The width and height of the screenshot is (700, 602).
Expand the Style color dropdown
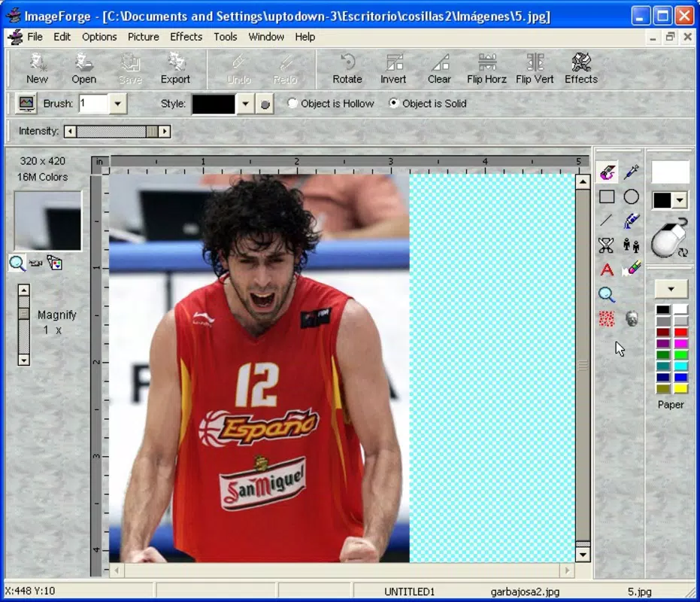pyautogui.click(x=245, y=104)
